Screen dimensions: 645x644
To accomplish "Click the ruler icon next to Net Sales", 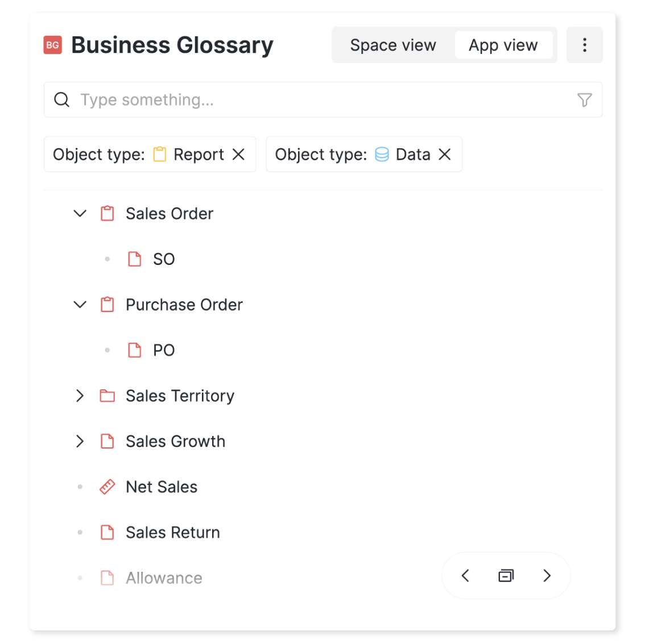I will (x=107, y=487).
